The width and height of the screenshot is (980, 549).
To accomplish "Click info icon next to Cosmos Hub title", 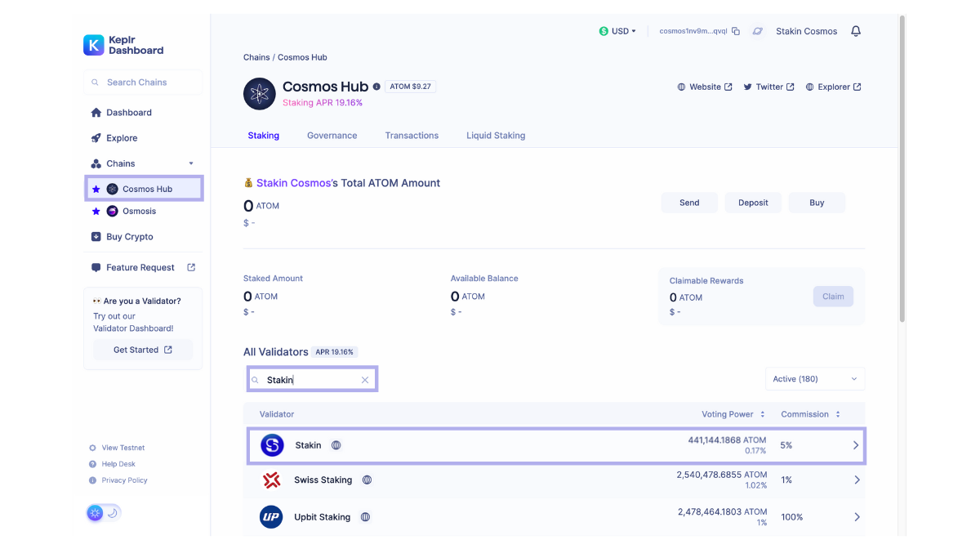I will click(x=376, y=87).
